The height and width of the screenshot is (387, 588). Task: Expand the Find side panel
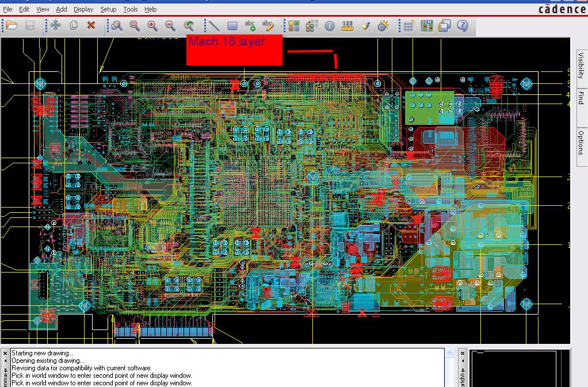[x=581, y=97]
